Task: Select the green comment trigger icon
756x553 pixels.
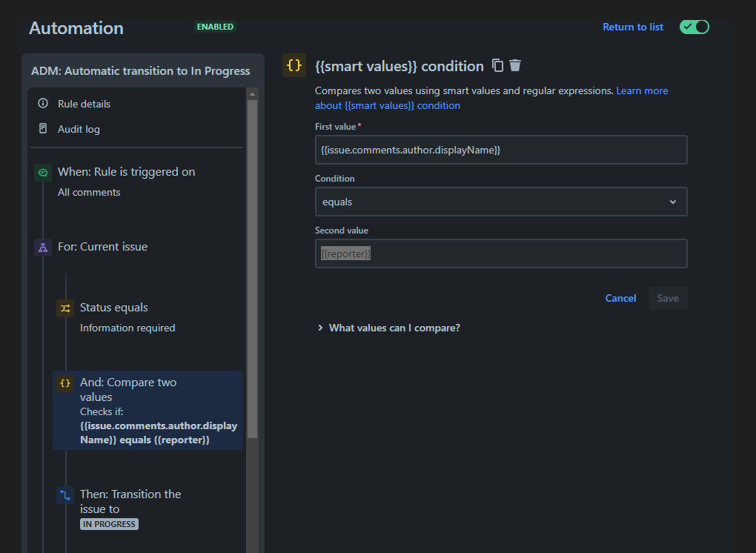Action: click(x=42, y=171)
